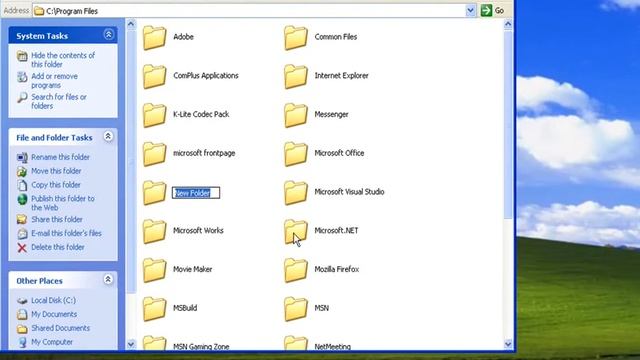Select the Internet Explorer folder icon
Viewport: 640px width, 360px height.
(296, 77)
